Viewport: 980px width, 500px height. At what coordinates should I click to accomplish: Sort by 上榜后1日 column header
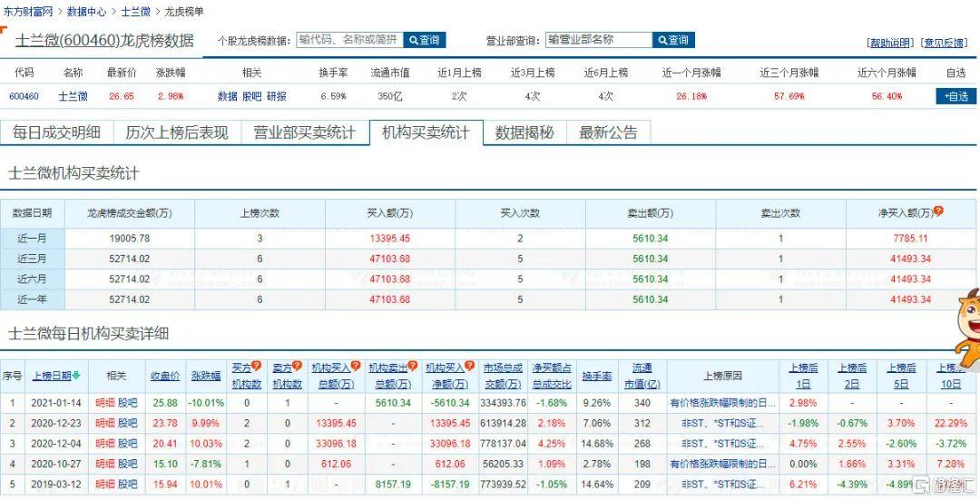(x=802, y=376)
